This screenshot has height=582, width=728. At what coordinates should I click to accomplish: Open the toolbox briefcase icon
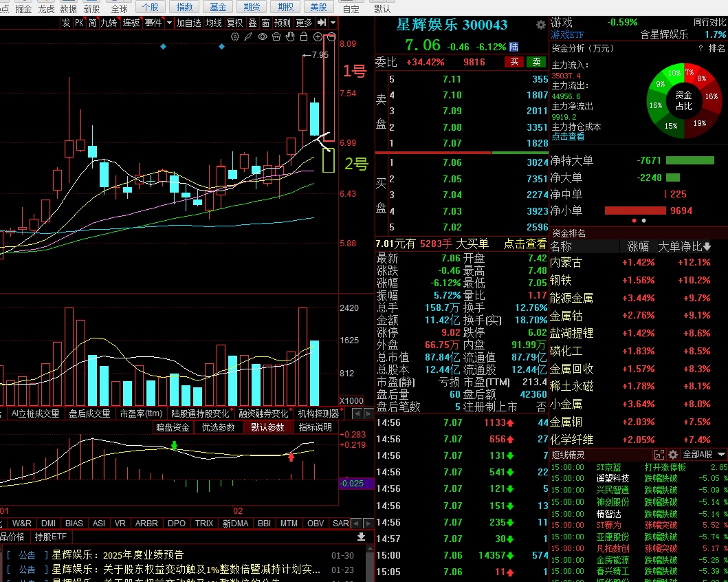point(277,37)
